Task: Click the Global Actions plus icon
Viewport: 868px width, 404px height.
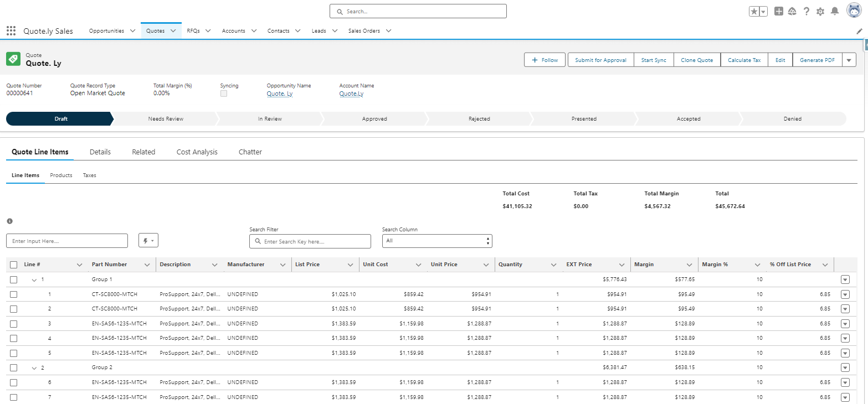Action: (779, 11)
